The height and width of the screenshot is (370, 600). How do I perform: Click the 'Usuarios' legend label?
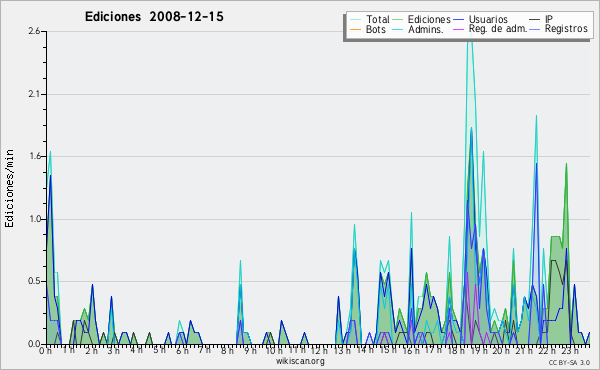tap(488, 19)
